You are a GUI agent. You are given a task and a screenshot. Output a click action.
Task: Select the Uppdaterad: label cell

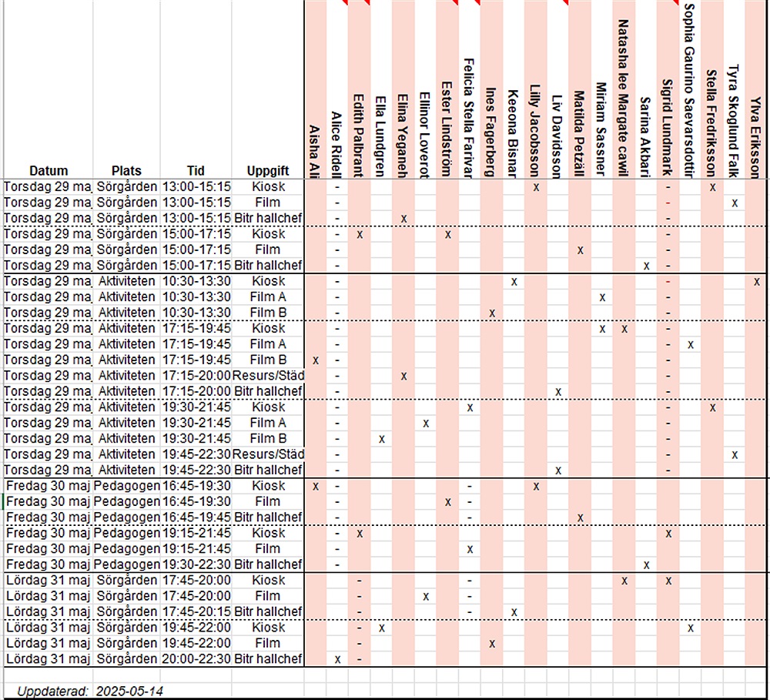(x=48, y=692)
